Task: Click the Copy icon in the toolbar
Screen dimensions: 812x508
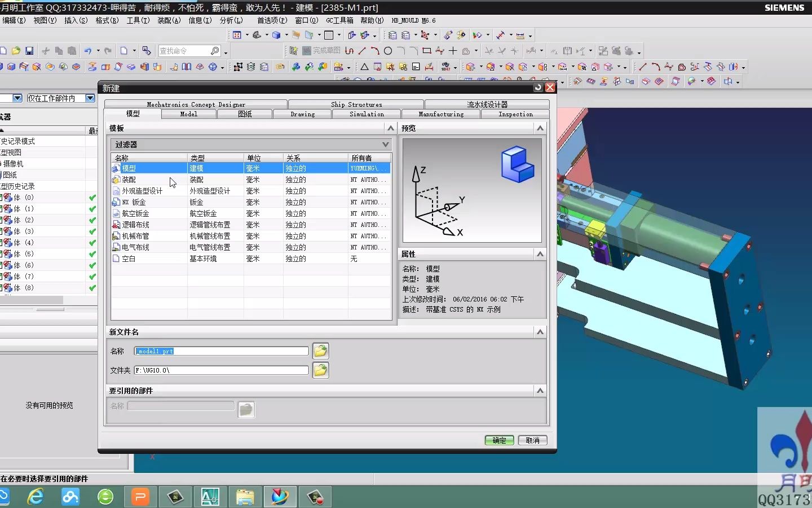Action: click(x=59, y=51)
